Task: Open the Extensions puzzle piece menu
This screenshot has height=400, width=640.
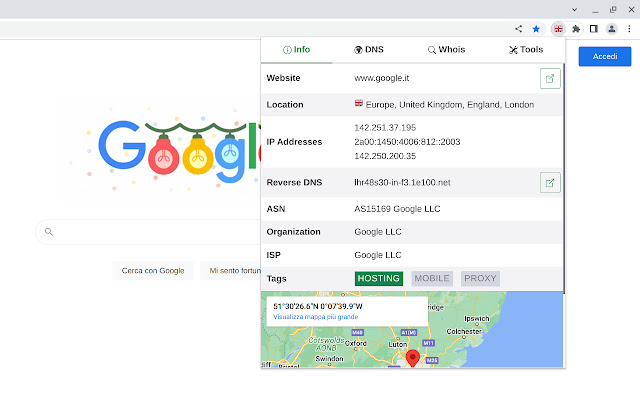Action: coord(576,29)
